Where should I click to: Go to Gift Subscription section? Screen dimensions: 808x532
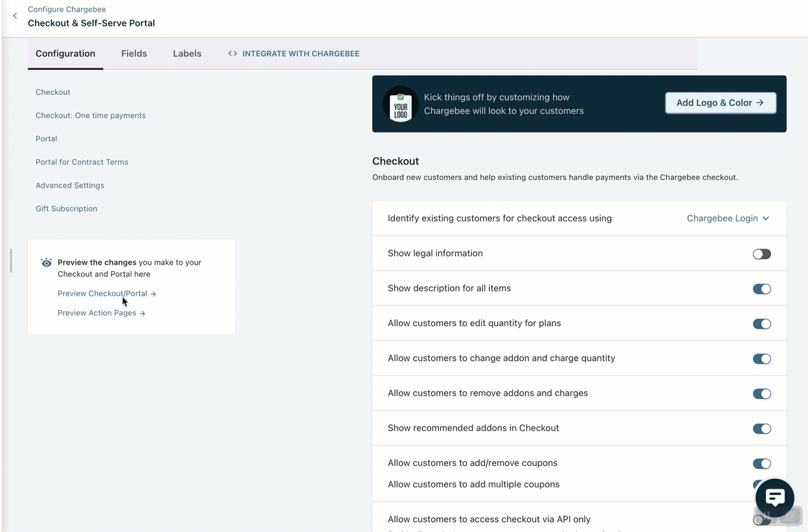click(66, 208)
